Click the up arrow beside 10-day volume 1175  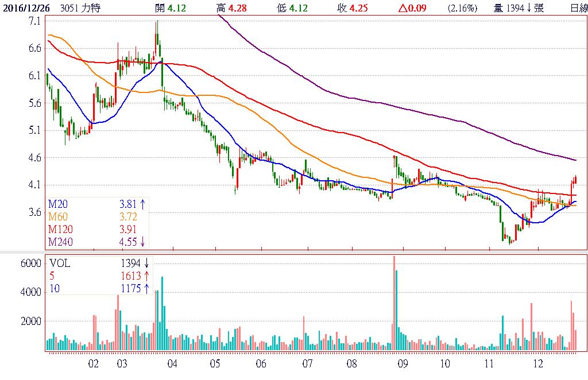pos(146,288)
